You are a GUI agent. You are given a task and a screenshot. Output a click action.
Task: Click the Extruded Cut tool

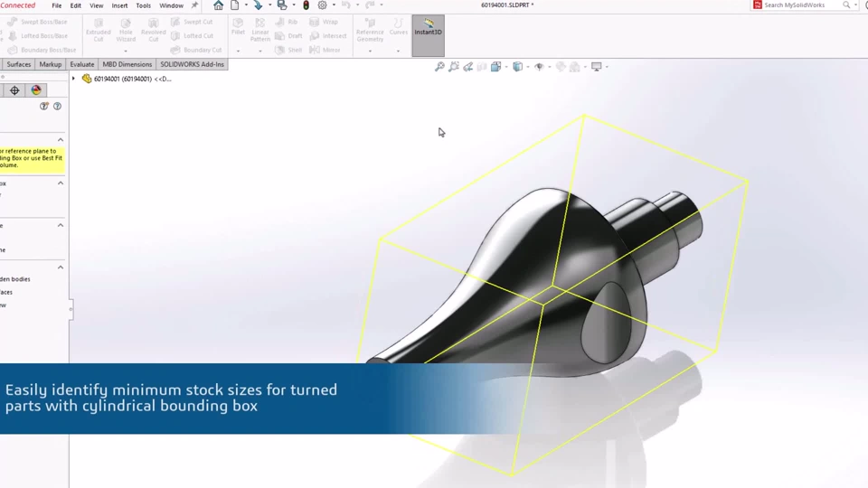pyautogui.click(x=98, y=30)
